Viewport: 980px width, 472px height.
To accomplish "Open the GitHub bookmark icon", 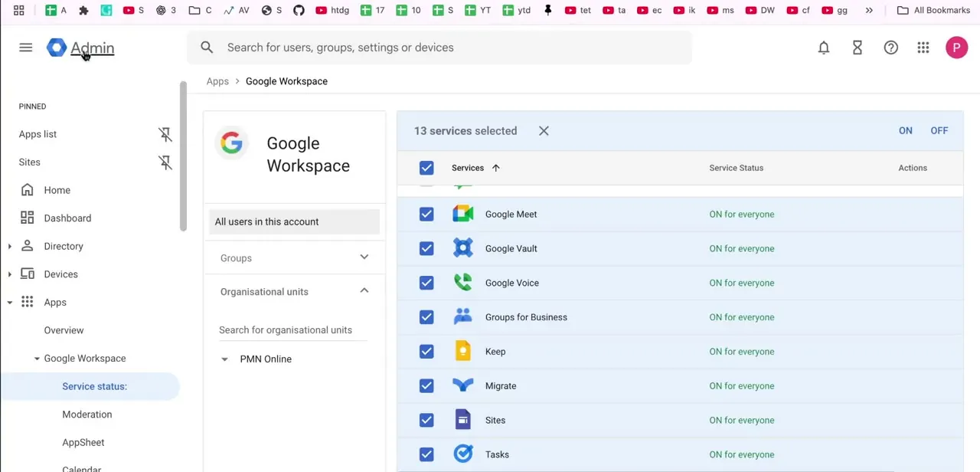I will (x=299, y=10).
